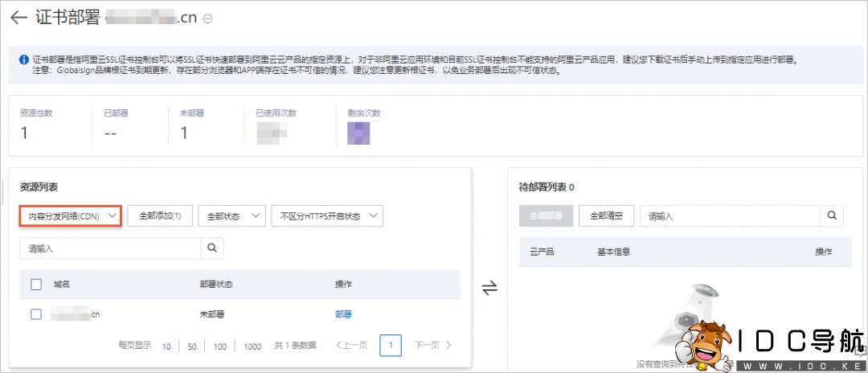Focus the resource list 请输入 search field
This screenshot has height=373, width=868.
[x=110, y=248]
